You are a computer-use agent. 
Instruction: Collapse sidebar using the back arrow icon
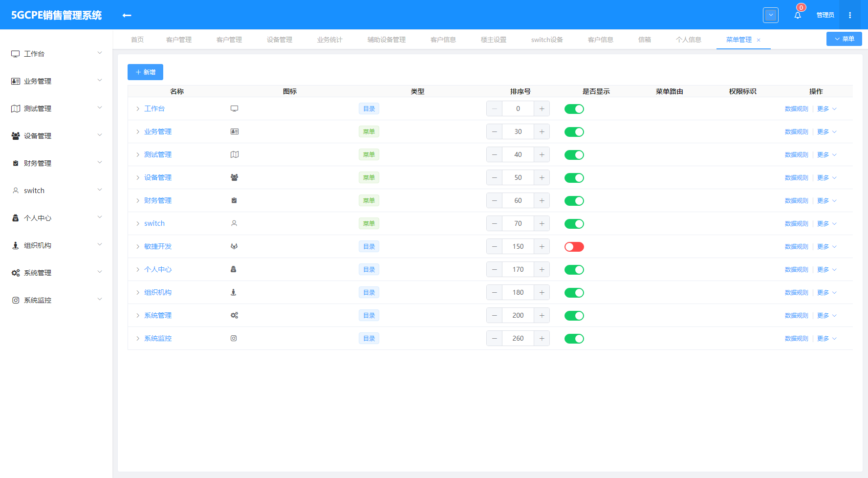(x=127, y=15)
